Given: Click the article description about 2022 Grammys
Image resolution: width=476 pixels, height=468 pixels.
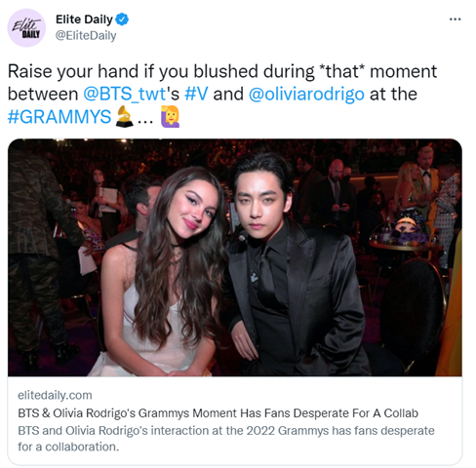Looking at the screenshot, I should [226, 439].
